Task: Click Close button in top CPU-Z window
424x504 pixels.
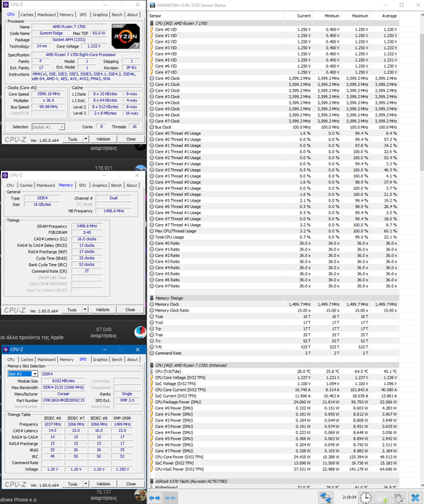Action: coord(131,139)
